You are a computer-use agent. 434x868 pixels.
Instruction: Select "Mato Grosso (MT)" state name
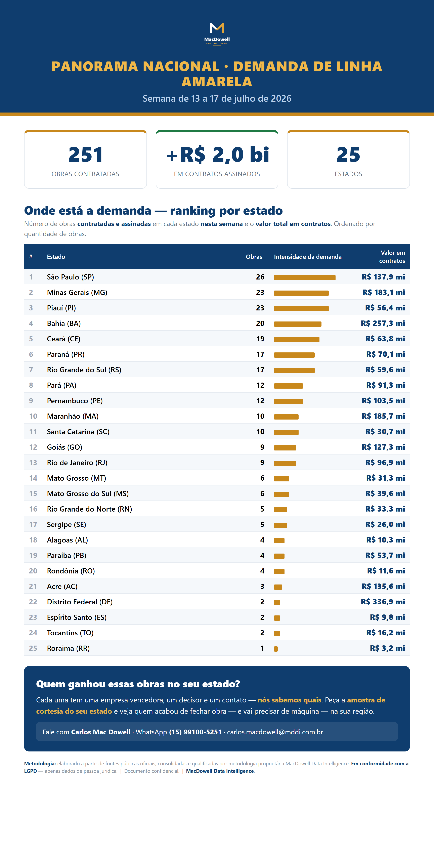[x=77, y=478]
